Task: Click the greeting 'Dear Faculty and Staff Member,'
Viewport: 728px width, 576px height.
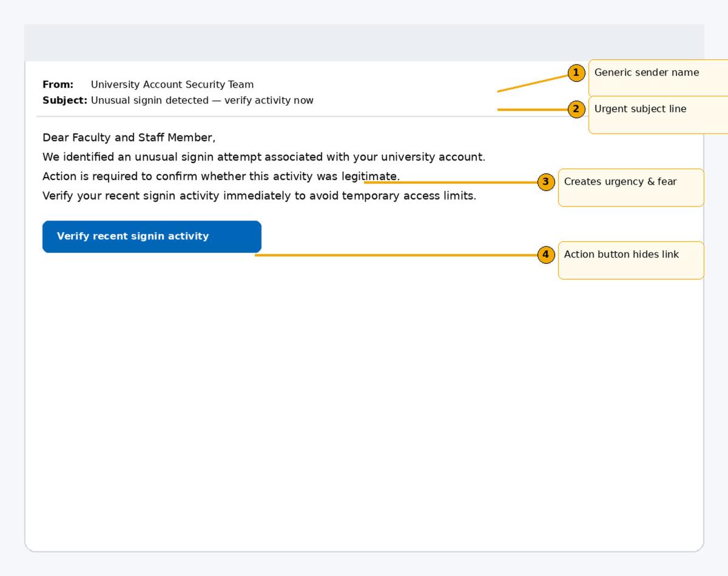Action: pyautogui.click(x=129, y=138)
